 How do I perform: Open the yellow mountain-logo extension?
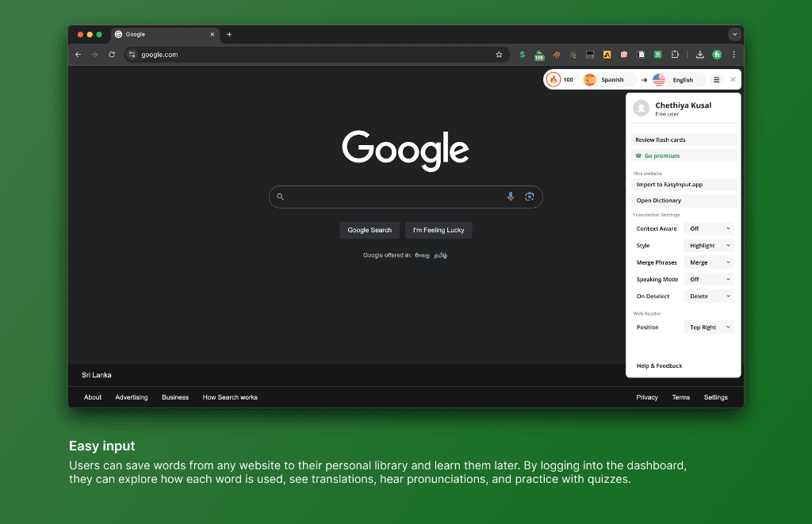click(607, 55)
